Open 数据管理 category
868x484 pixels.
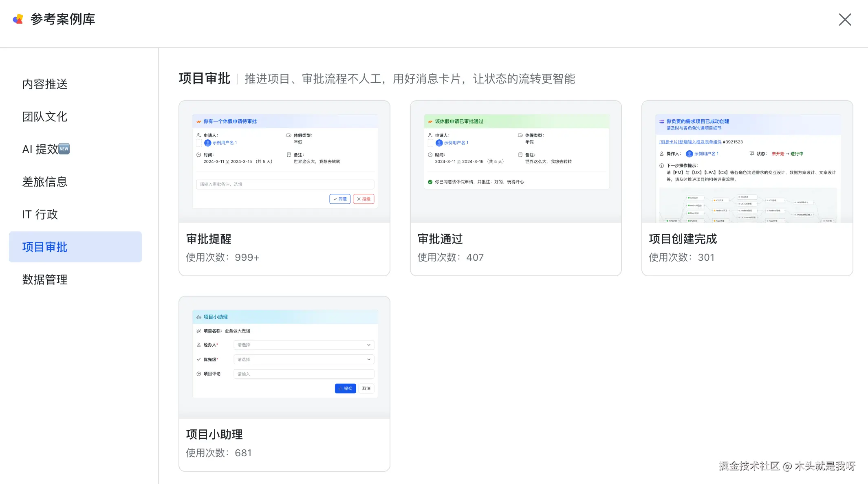[45, 279]
